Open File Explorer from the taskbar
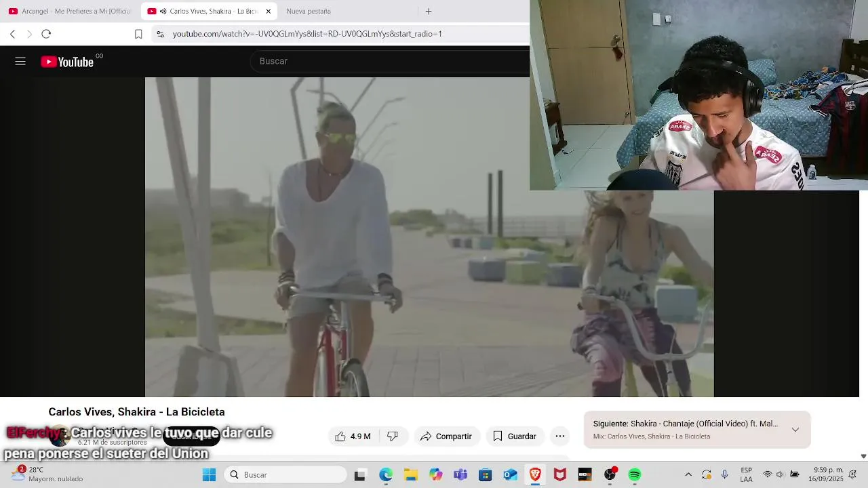 click(x=410, y=475)
